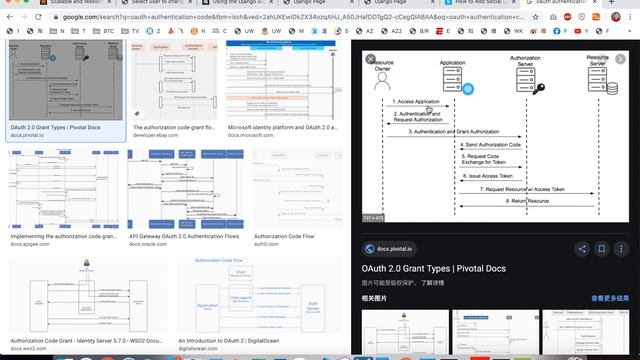Open the YouTube 'Y' bookmark

pos(581,31)
